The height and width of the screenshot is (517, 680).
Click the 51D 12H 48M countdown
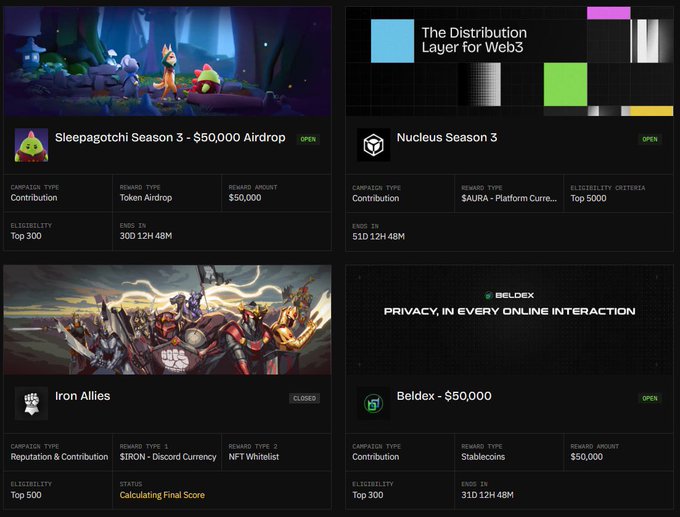coord(378,236)
